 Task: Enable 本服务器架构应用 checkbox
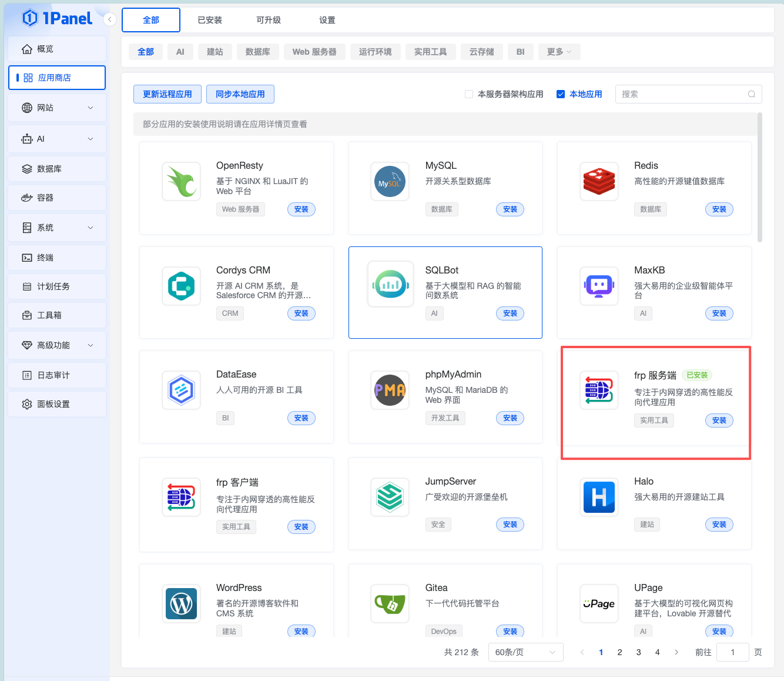469,94
